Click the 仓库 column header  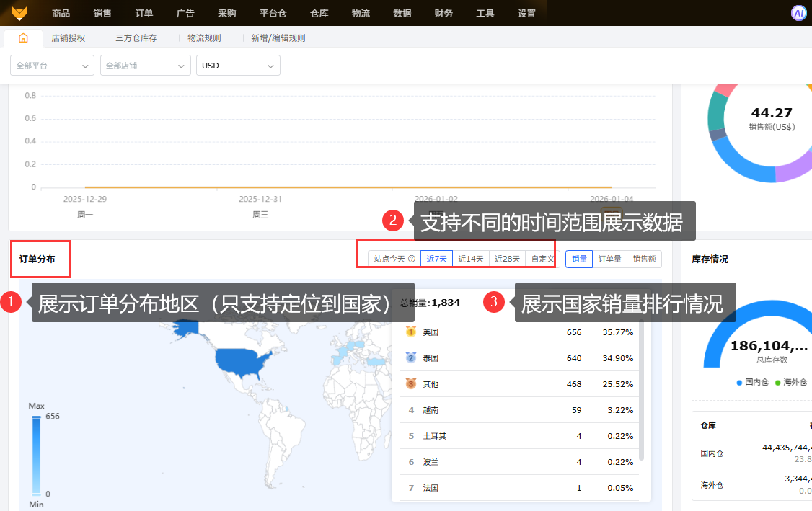coord(708,425)
